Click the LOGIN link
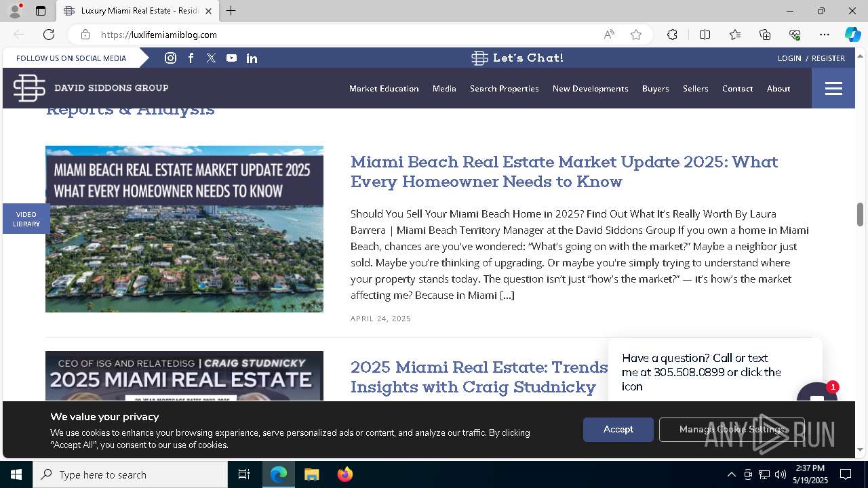The image size is (868, 488). tap(789, 58)
